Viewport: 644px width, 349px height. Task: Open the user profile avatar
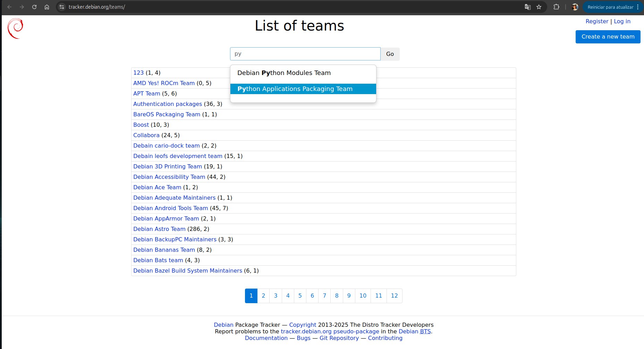pyautogui.click(x=575, y=7)
